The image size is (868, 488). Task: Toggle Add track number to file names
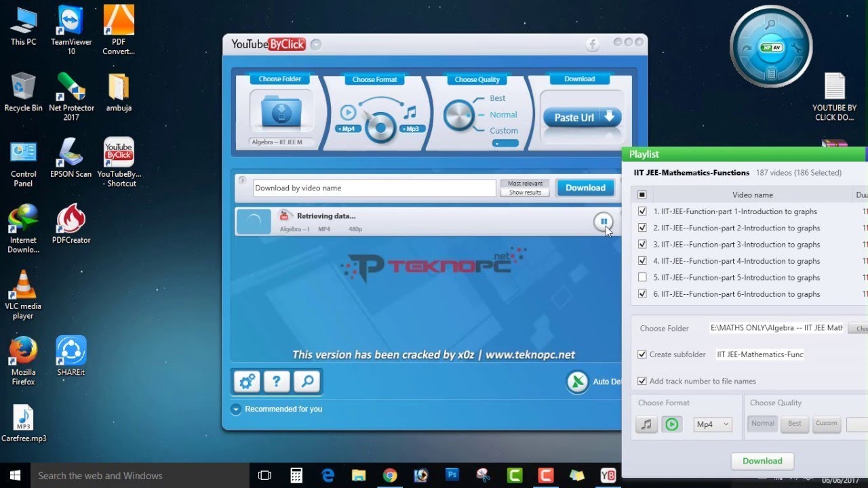click(642, 381)
